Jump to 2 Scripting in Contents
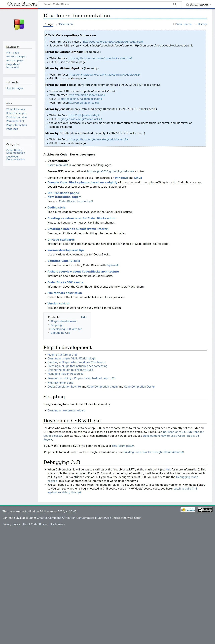This screenshot has width=215, height=644. [55, 325]
